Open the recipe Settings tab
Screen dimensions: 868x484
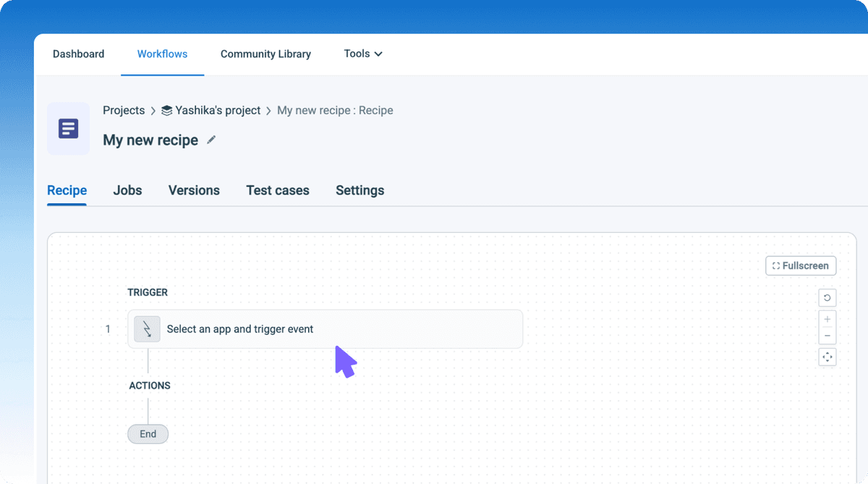point(359,190)
